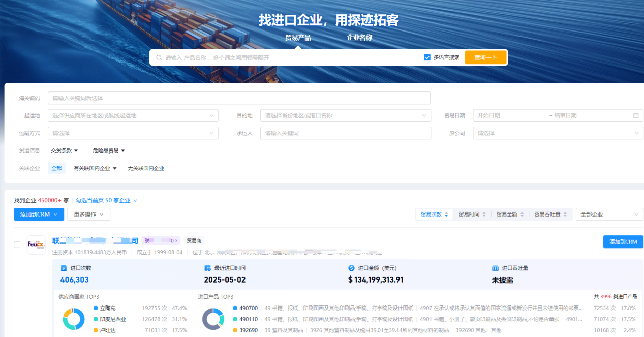Expand the 交货条款 filter

[x=65, y=150]
